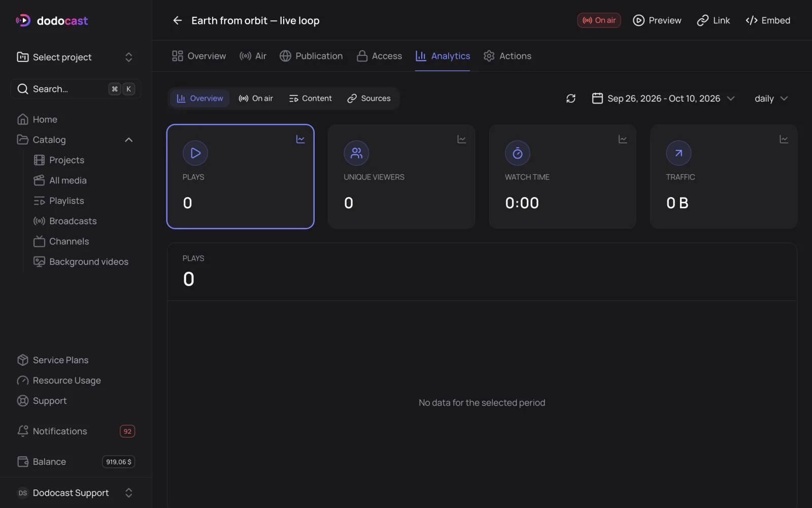This screenshot has width=812, height=508.
Task: Click the Preview button
Action: [x=657, y=20]
